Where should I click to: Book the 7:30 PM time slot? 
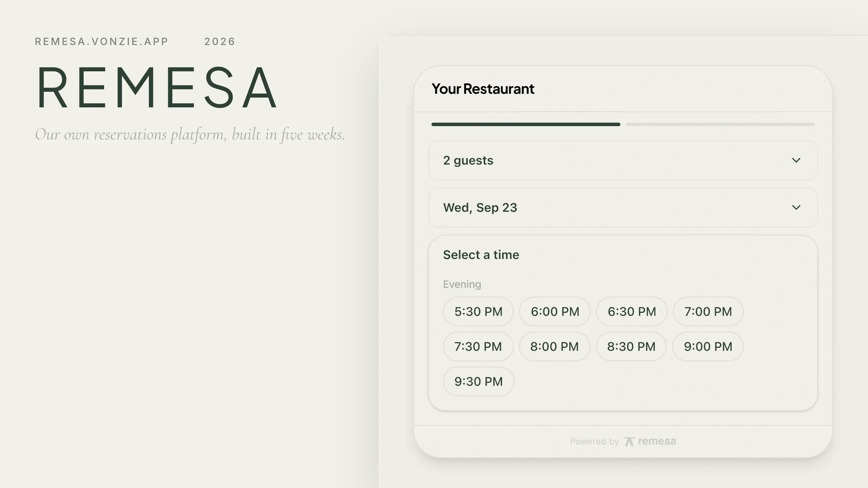(x=478, y=346)
